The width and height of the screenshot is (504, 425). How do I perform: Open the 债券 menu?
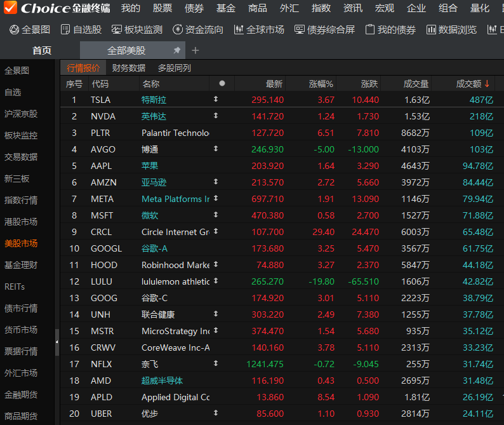coord(194,8)
